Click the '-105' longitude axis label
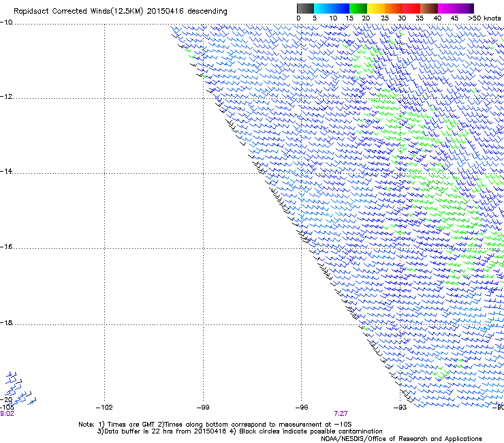504x443 pixels. [x=7, y=408]
